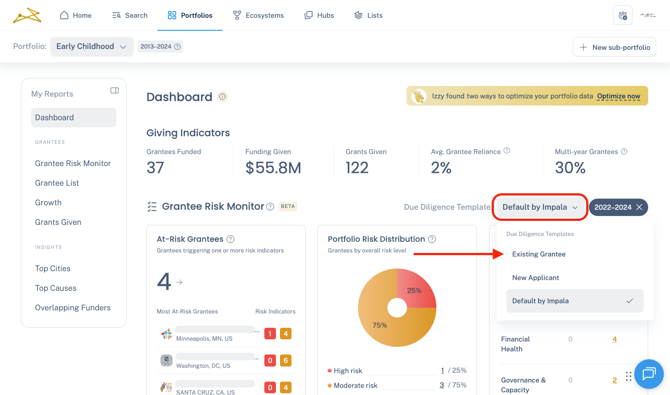
Task: Select Dashboard in My Reports
Action: coord(73,118)
